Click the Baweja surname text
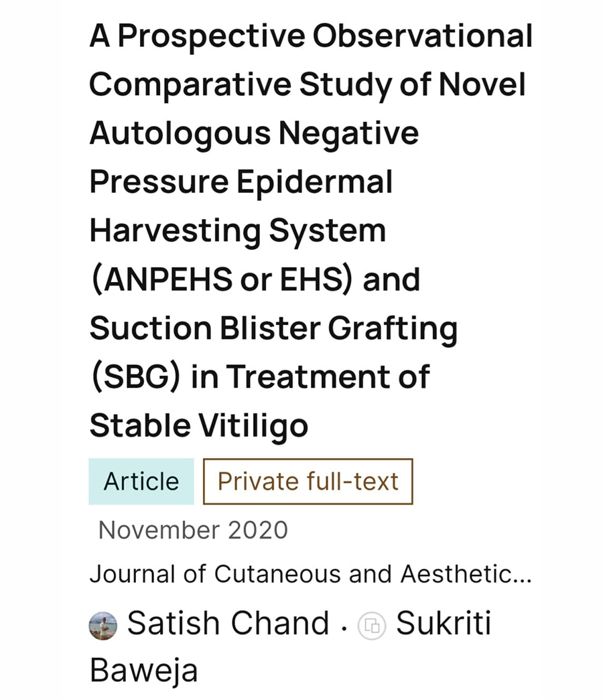The image size is (605, 700). 143,671
